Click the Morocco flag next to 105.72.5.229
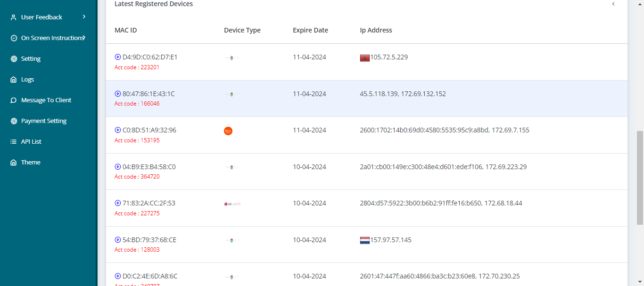Image resolution: width=644 pixels, height=286 pixels. pyautogui.click(x=364, y=57)
